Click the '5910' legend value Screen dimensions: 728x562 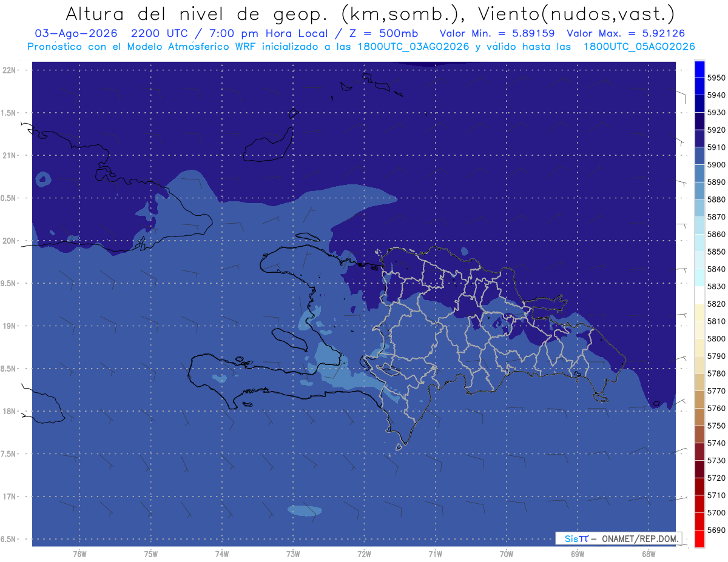point(716,147)
